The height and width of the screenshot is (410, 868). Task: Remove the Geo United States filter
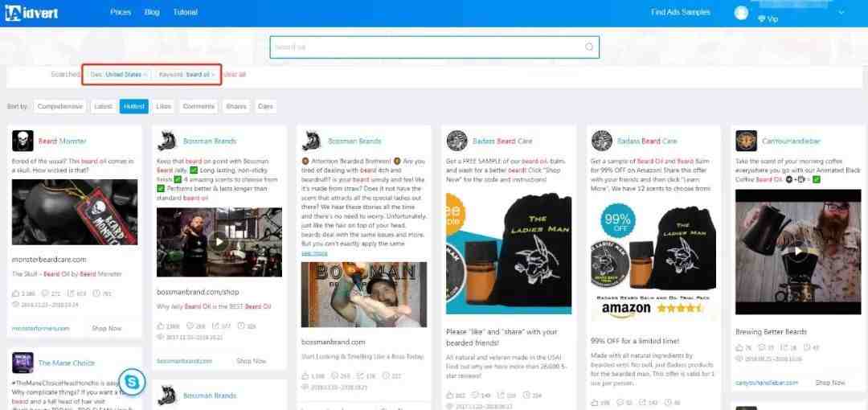click(145, 74)
